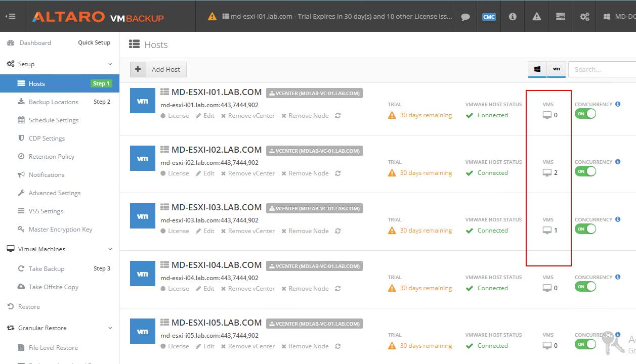636x364 pixels.
Task: Click the blue vm logo of MD-ESXI-I01
Action: 143,101
